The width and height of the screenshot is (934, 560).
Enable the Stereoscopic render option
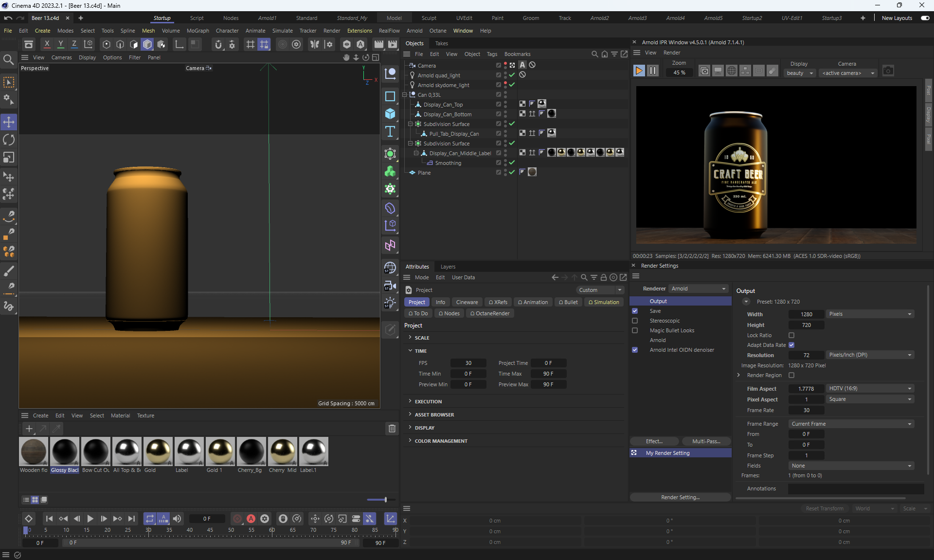[635, 321]
